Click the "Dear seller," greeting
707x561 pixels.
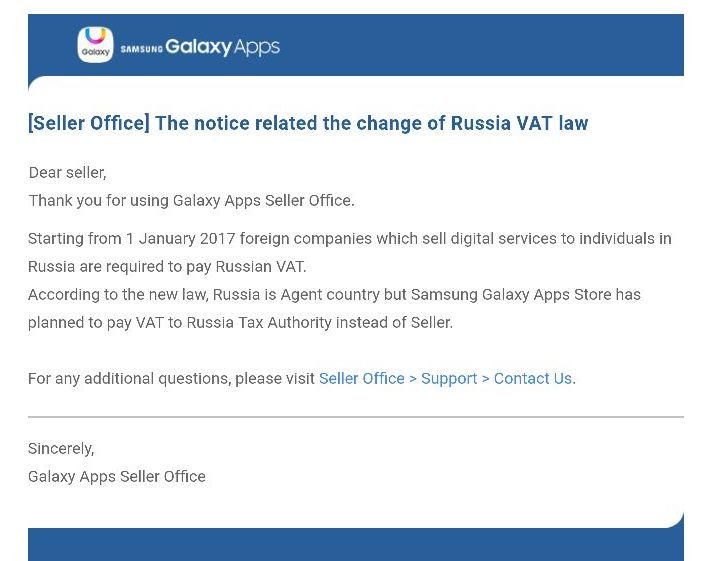67,173
